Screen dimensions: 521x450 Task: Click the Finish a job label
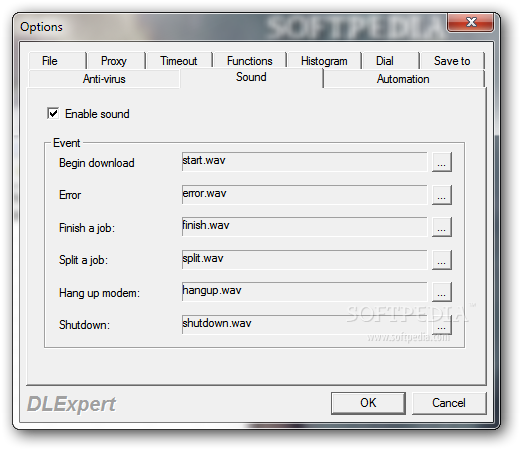click(87, 228)
